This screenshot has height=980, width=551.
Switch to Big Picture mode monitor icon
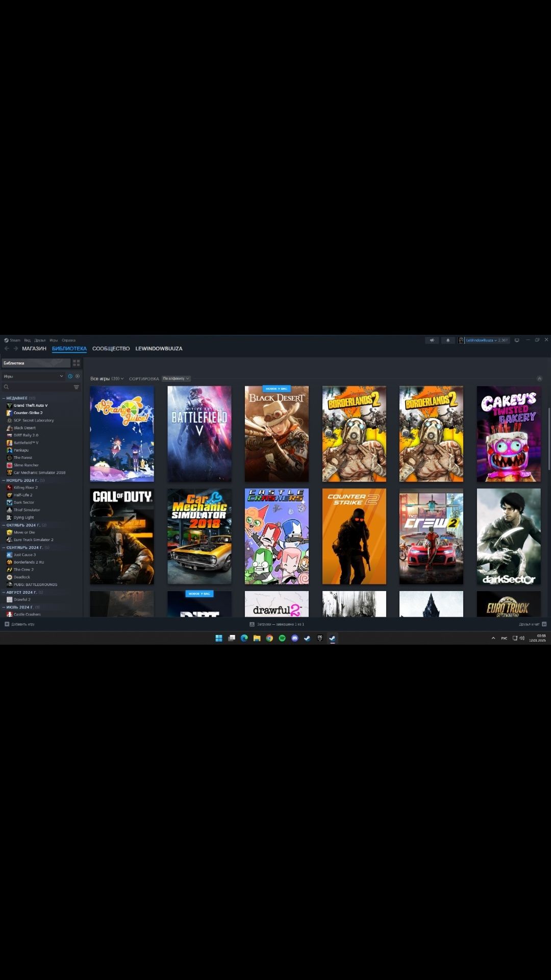(517, 340)
